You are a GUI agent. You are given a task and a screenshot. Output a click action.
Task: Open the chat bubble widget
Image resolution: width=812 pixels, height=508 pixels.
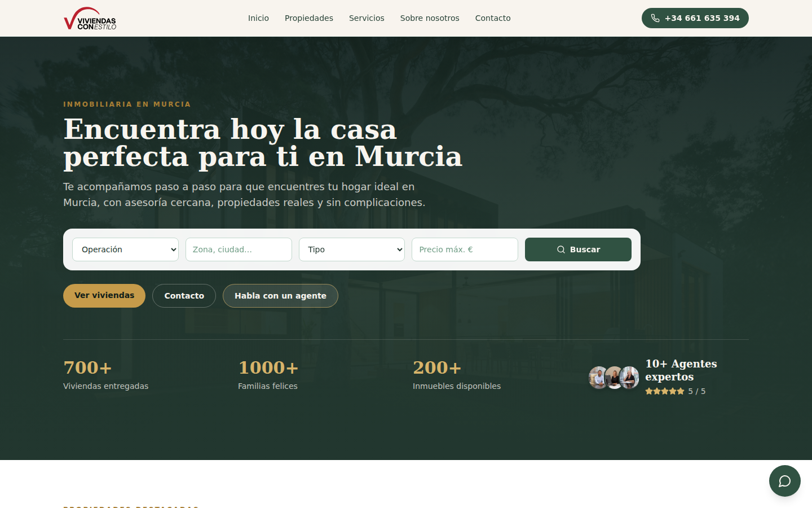pos(784,481)
